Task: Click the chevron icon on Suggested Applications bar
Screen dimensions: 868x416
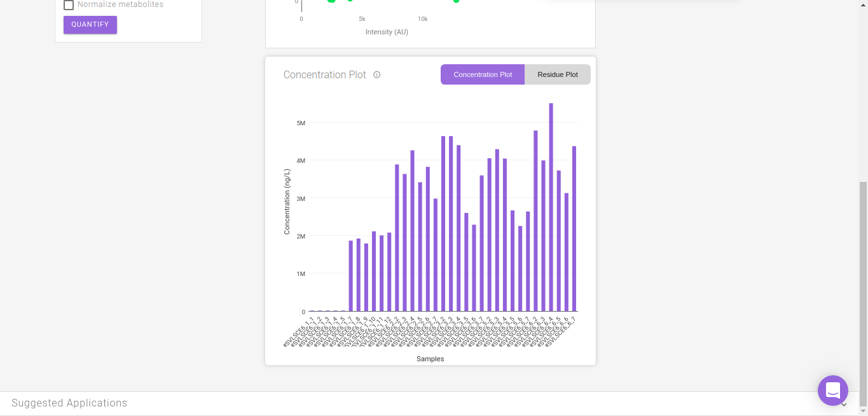Action: (844, 404)
